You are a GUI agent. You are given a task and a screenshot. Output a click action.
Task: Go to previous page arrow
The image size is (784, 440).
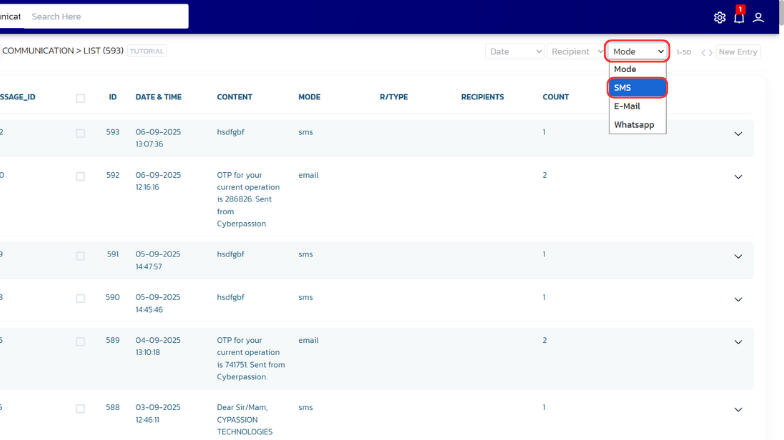click(703, 52)
